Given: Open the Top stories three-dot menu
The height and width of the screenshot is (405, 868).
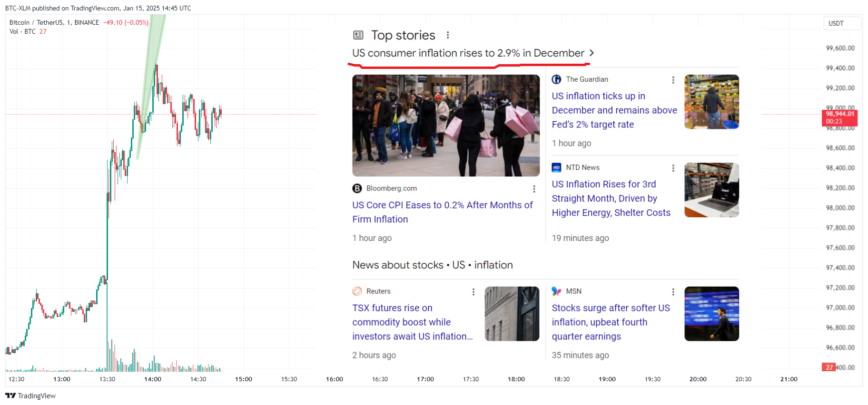Looking at the screenshot, I should pyautogui.click(x=447, y=35).
